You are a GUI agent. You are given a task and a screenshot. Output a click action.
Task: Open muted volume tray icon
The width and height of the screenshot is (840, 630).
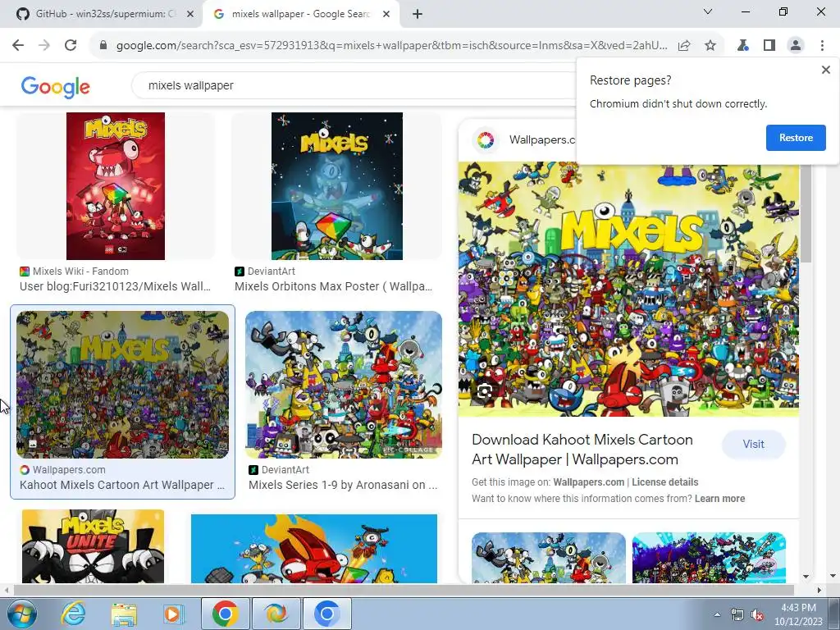coord(757,615)
